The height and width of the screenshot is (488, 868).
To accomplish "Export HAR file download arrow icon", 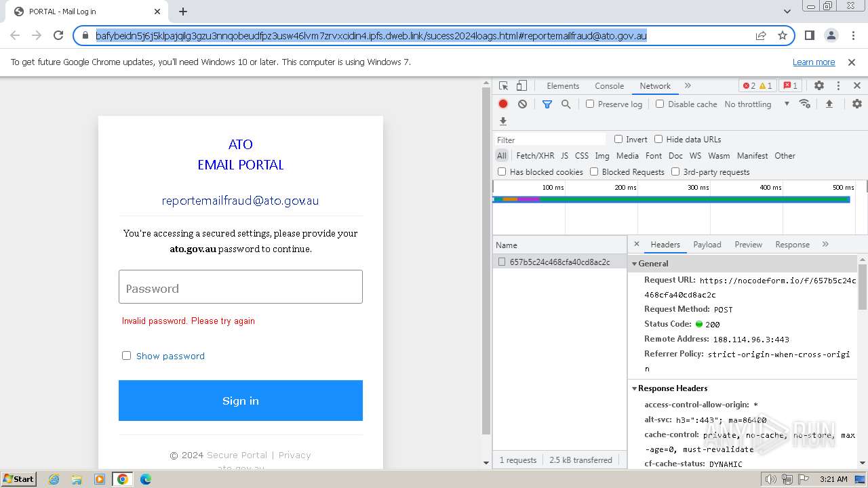I will 503,121.
